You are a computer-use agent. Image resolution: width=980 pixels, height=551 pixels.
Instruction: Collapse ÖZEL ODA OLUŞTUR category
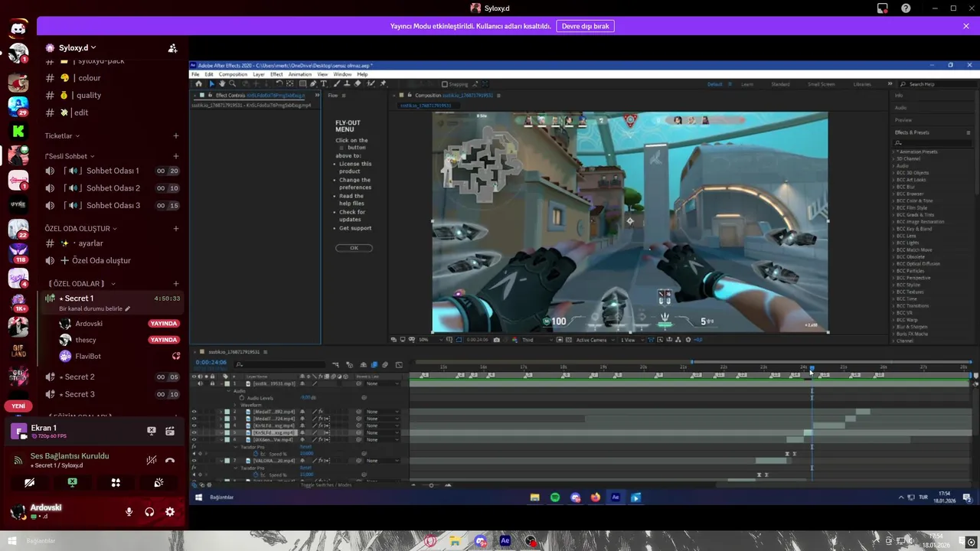81,229
